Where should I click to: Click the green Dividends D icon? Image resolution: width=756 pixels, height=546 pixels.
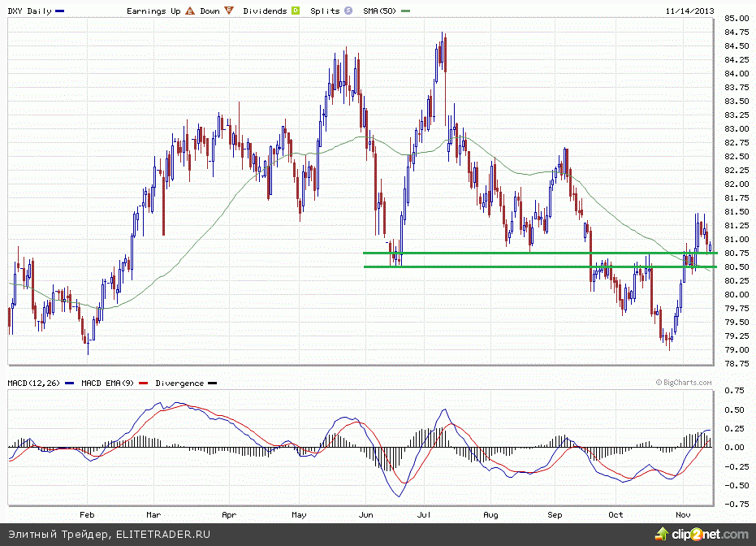[x=295, y=11]
